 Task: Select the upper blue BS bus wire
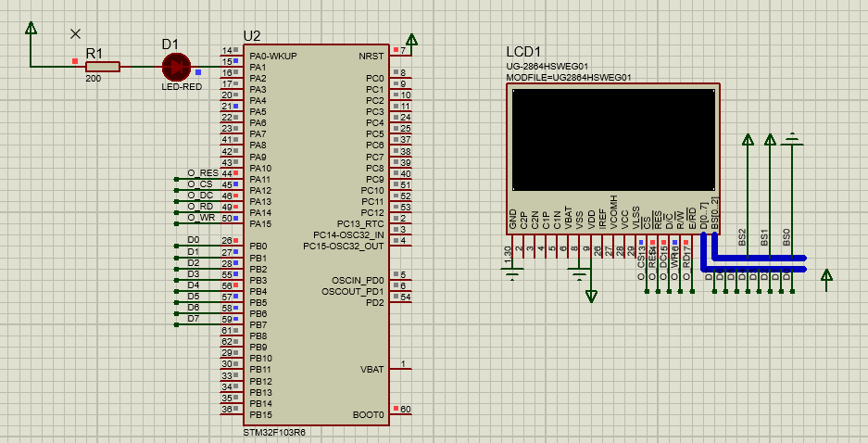(759, 258)
